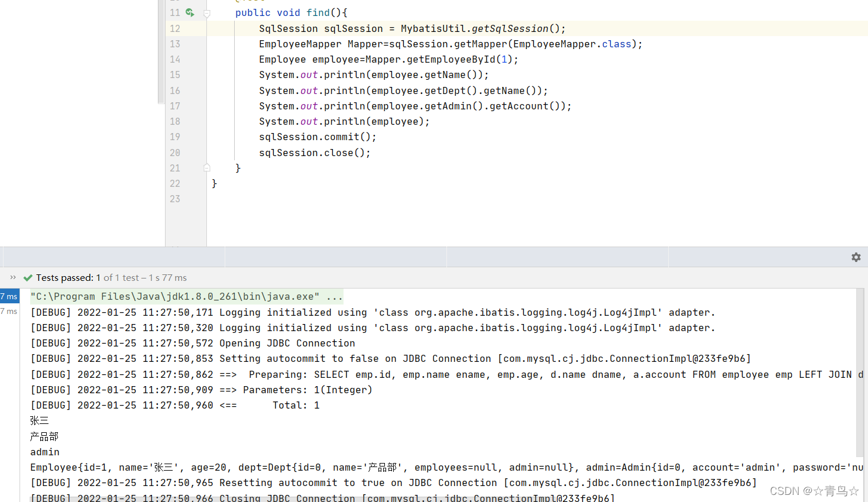Click 'public void find' method signature

click(x=291, y=12)
